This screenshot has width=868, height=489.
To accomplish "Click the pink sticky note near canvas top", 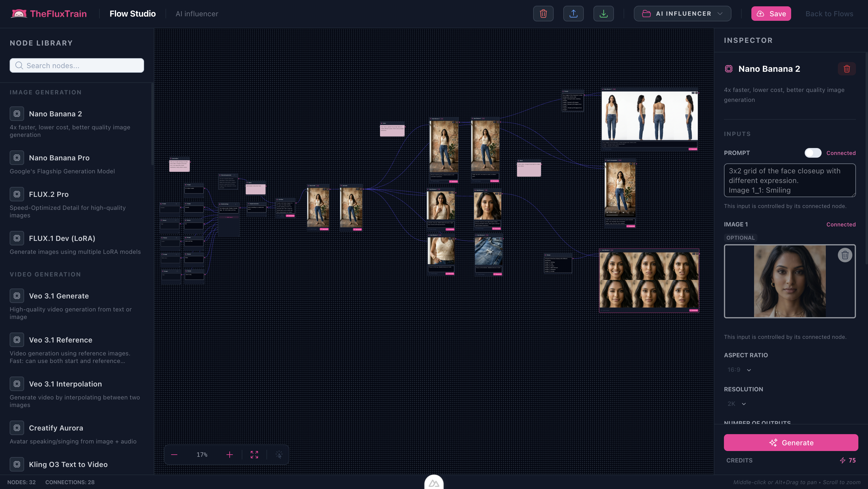I will click(392, 130).
